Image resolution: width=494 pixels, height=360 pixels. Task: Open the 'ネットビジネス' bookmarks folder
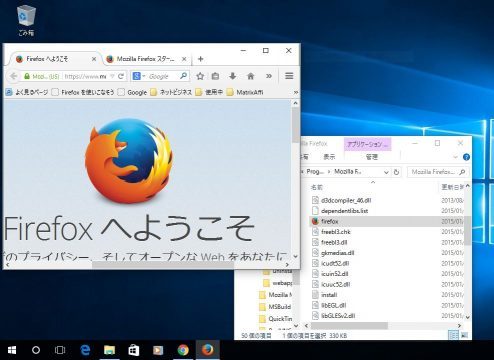[x=171, y=92]
